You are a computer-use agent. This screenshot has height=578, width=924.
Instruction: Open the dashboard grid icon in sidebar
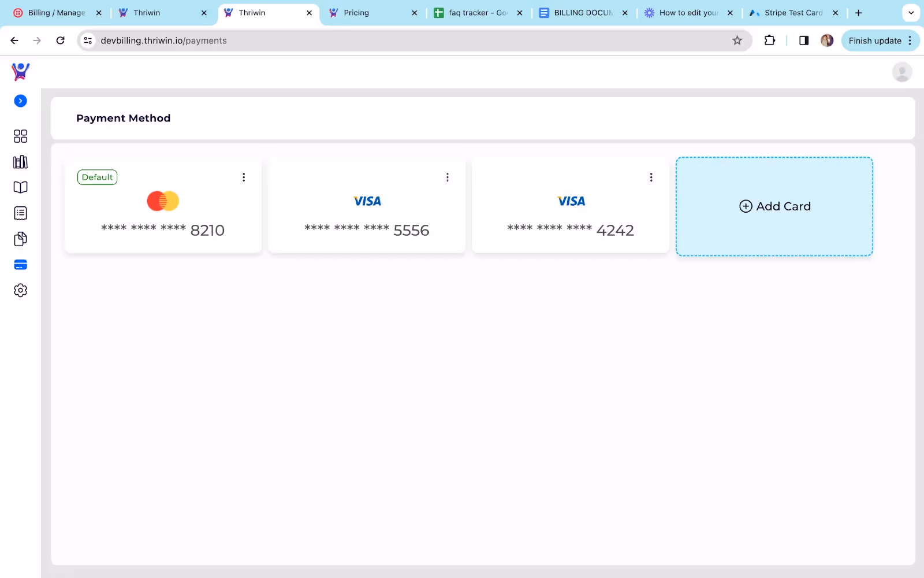[20, 136]
